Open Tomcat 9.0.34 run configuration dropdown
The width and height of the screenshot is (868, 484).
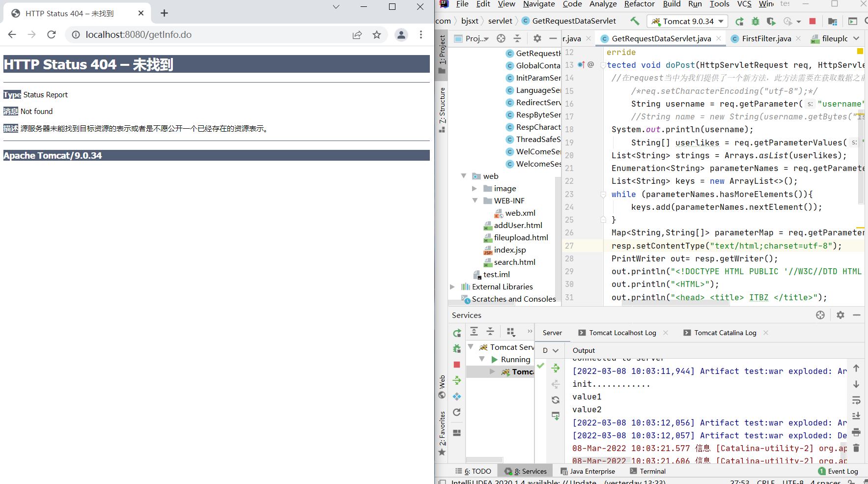click(688, 21)
